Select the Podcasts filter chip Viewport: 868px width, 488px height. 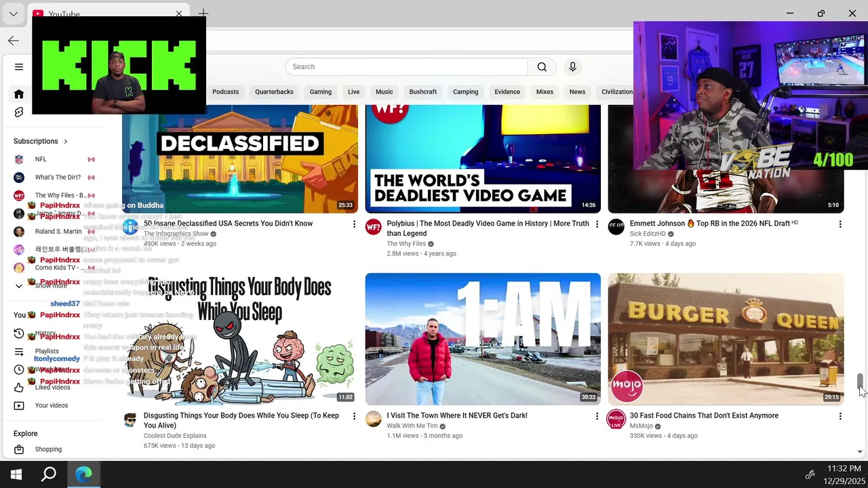(225, 91)
